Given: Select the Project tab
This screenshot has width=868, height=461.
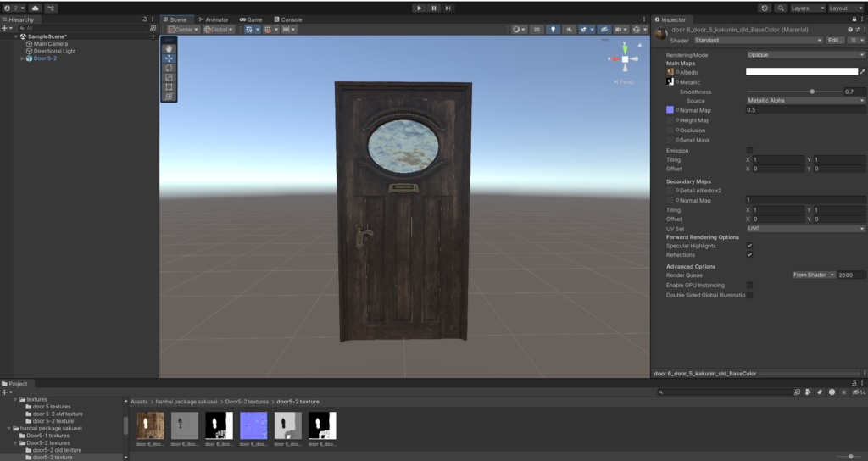Looking at the screenshot, I should tap(15, 384).
